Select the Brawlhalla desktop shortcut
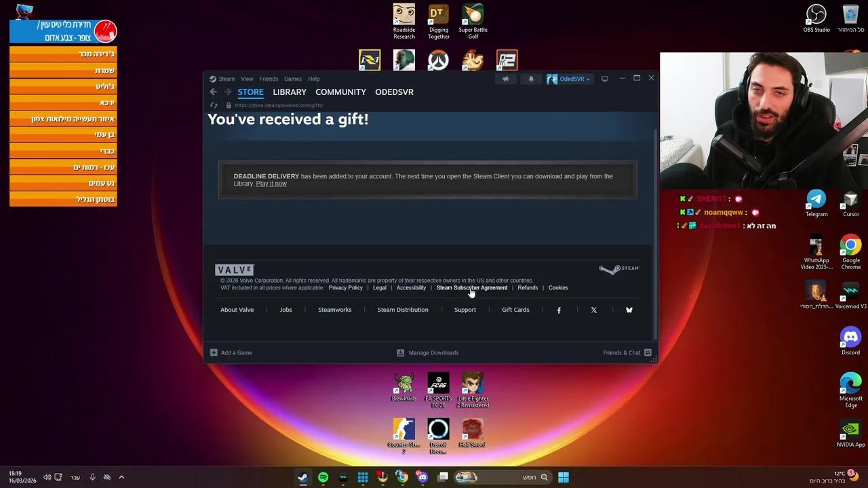The height and width of the screenshot is (488, 868). pos(404,388)
